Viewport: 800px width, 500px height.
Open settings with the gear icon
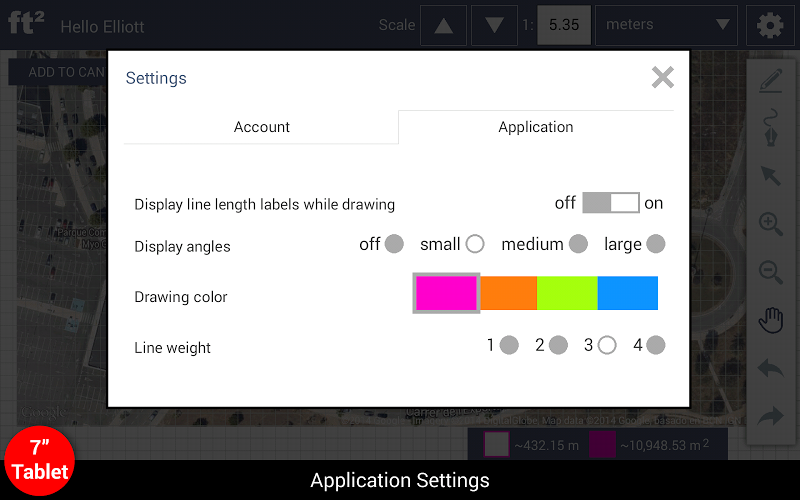pos(770,25)
